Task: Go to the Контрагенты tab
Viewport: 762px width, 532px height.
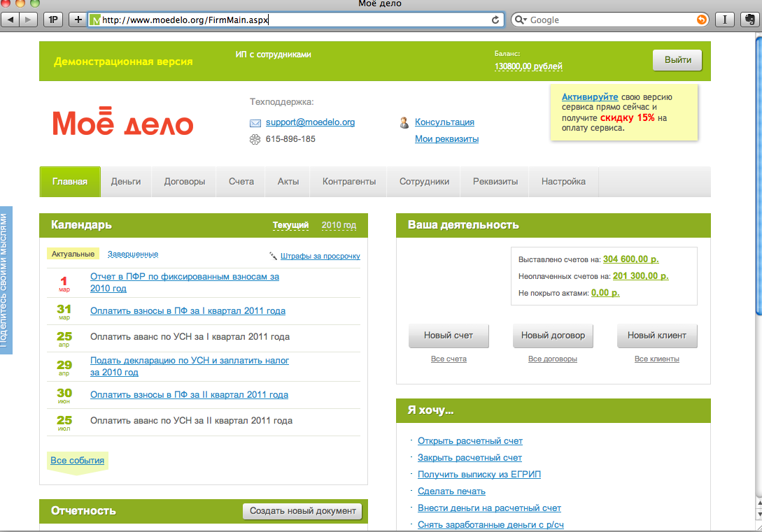Action: 349,182
